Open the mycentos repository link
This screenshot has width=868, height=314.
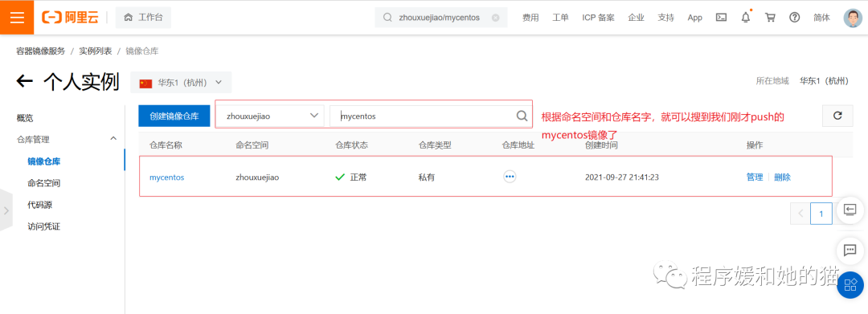[x=166, y=177]
